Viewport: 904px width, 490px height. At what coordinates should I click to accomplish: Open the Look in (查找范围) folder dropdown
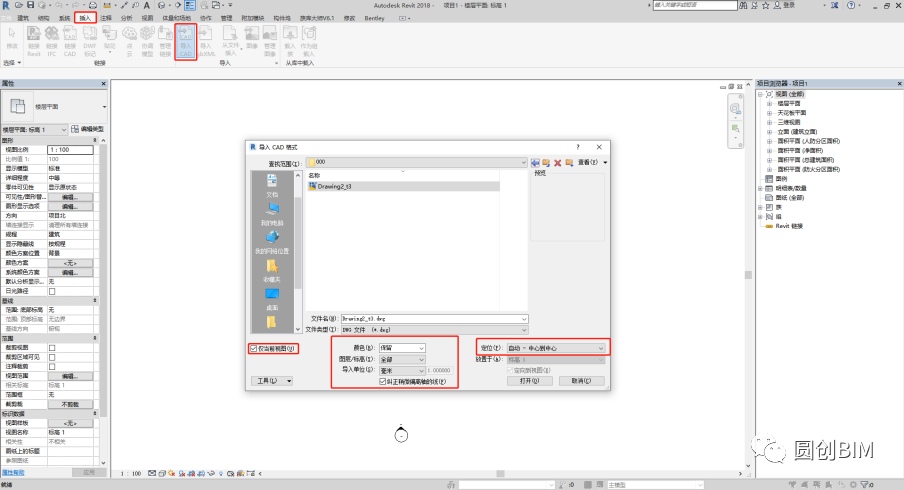(x=416, y=163)
